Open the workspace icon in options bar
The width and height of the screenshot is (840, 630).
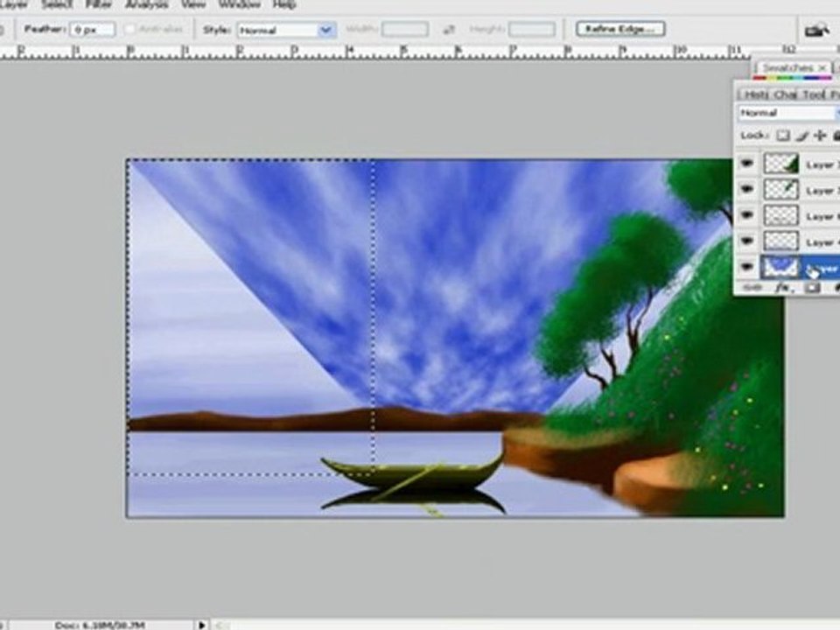(x=816, y=30)
